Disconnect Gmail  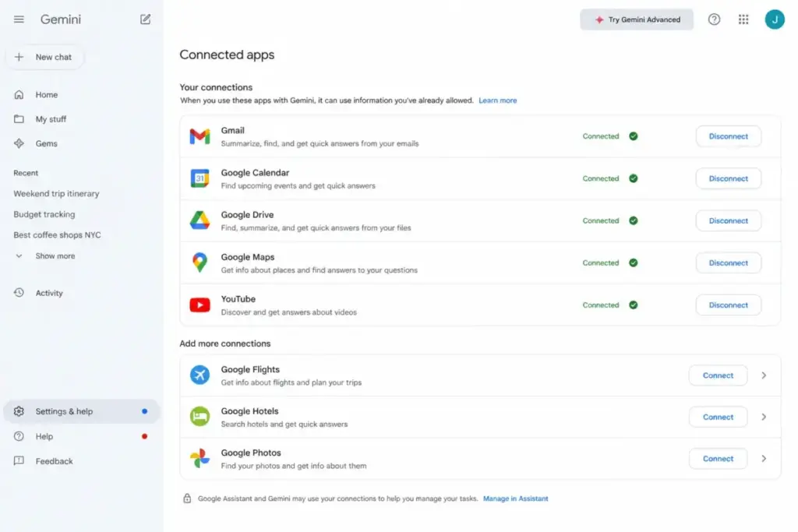pos(729,136)
